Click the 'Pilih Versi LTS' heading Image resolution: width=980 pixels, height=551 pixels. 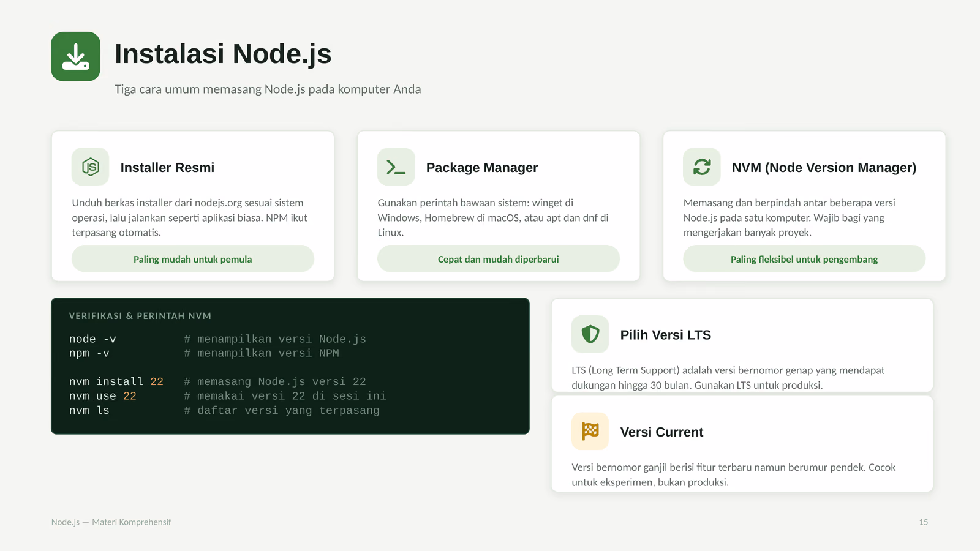pyautogui.click(x=666, y=335)
